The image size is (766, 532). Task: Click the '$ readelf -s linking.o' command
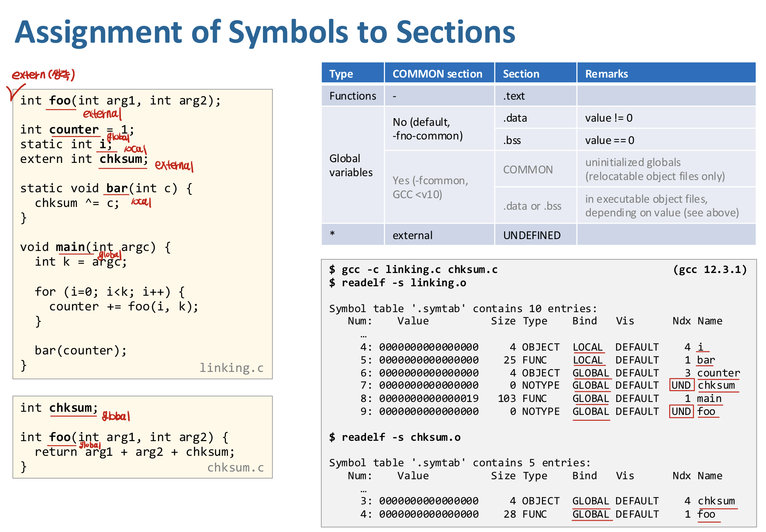point(398,282)
